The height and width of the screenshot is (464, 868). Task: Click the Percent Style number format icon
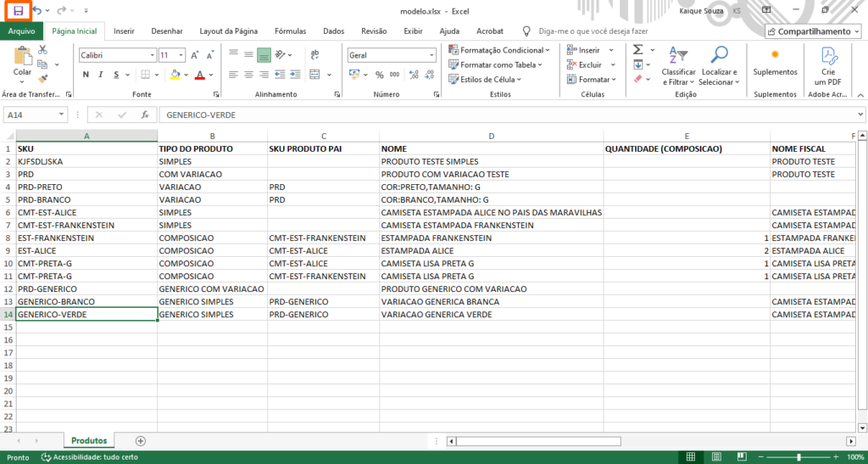click(380, 75)
